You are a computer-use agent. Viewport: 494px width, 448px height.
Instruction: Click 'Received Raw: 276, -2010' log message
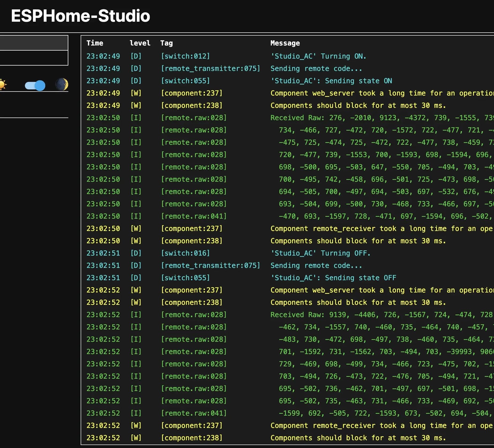382,118
